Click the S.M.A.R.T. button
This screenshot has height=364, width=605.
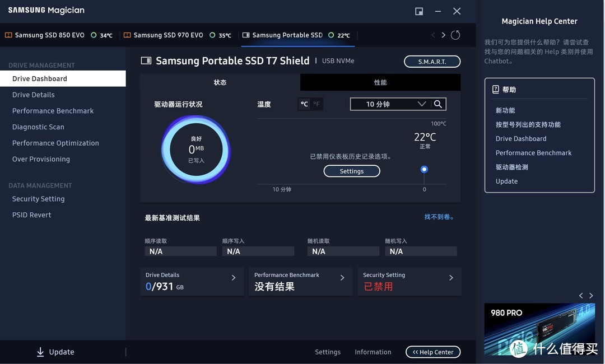point(432,62)
